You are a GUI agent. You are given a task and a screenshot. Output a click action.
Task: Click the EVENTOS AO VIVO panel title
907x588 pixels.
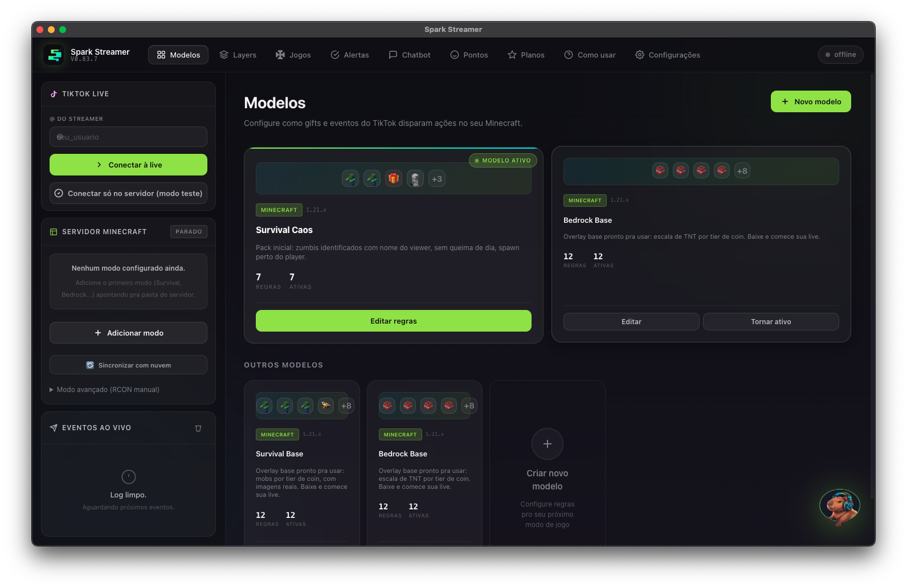click(x=96, y=428)
